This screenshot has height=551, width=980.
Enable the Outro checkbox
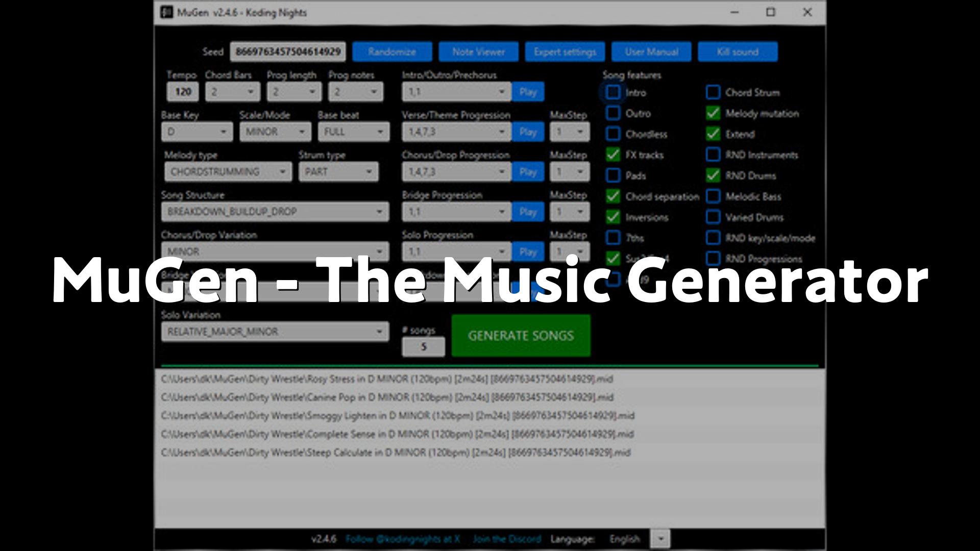coord(613,113)
